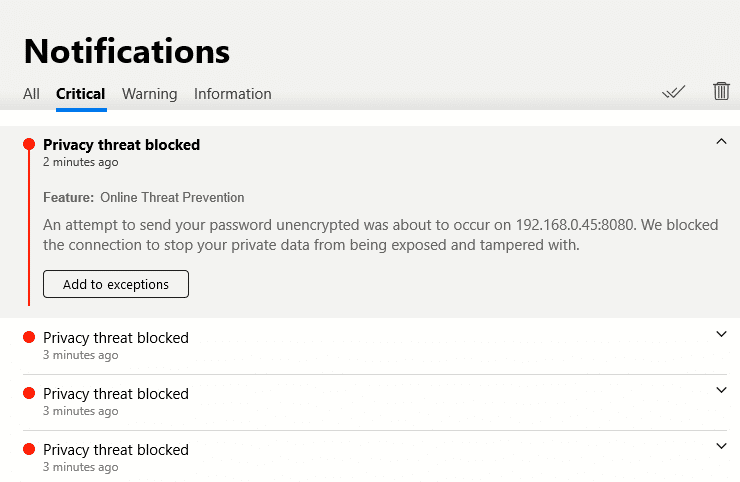This screenshot has width=740, height=482.
Task: Click red dot of second notification in list
Action: pyautogui.click(x=29, y=338)
